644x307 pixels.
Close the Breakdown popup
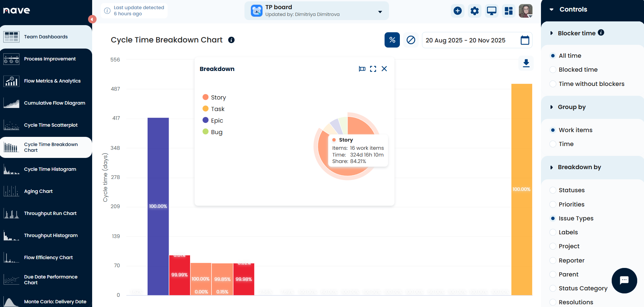click(384, 69)
